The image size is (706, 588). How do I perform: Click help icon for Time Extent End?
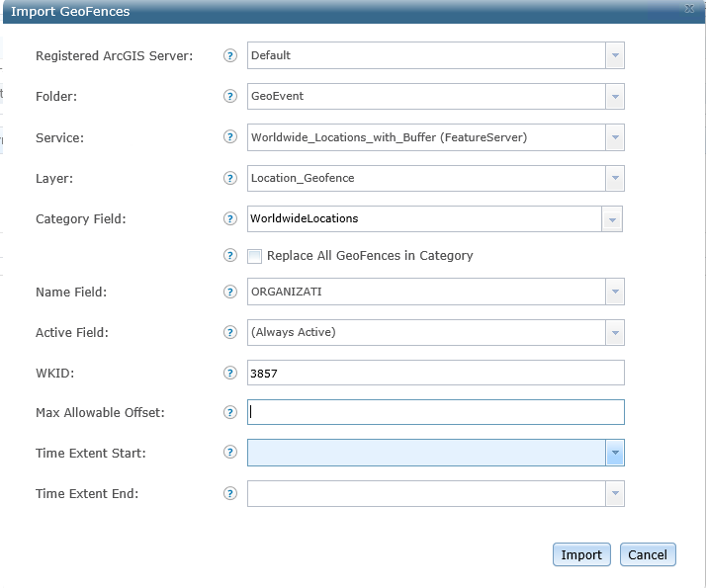[230, 493]
